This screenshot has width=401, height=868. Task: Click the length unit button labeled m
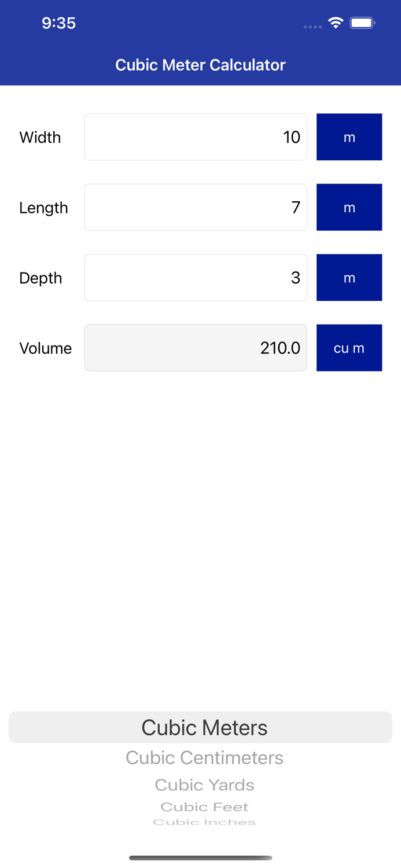(x=350, y=207)
